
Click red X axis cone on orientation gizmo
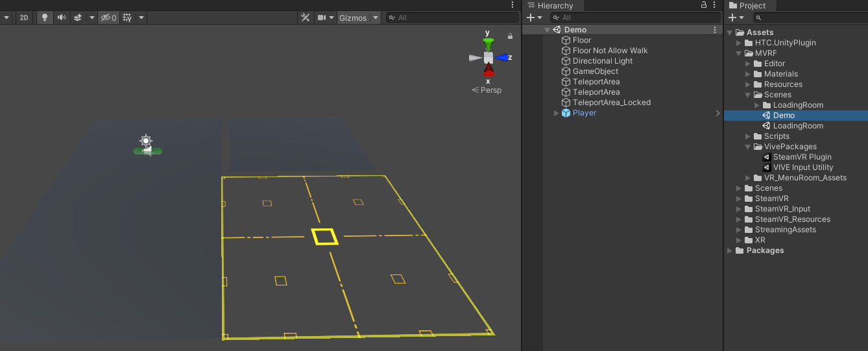click(x=488, y=71)
